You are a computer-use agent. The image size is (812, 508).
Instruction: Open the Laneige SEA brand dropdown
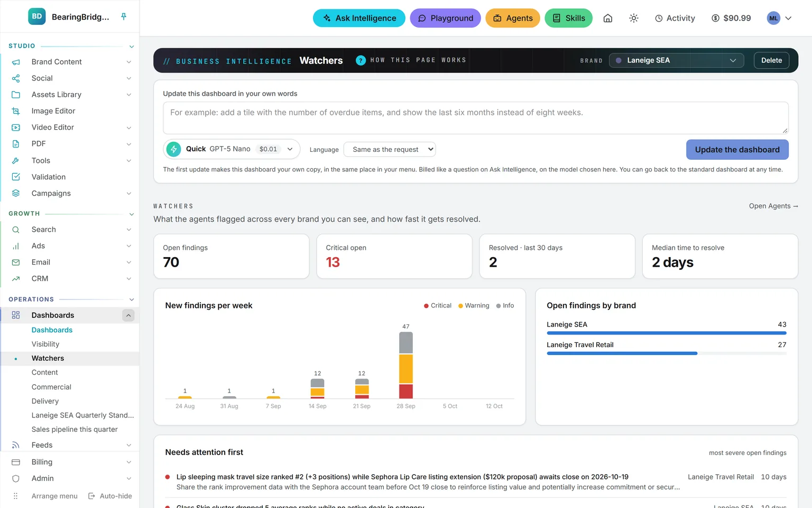pyautogui.click(x=676, y=60)
